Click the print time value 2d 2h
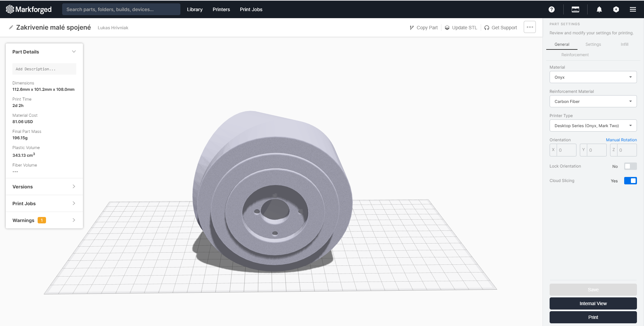 pos(18,106)
